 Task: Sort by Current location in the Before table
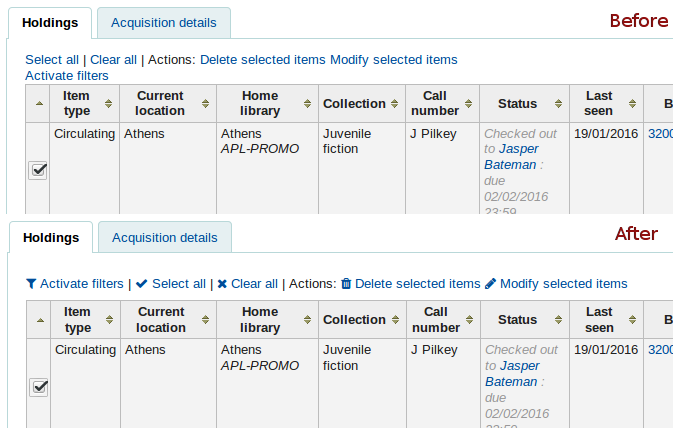coord(160,104)
